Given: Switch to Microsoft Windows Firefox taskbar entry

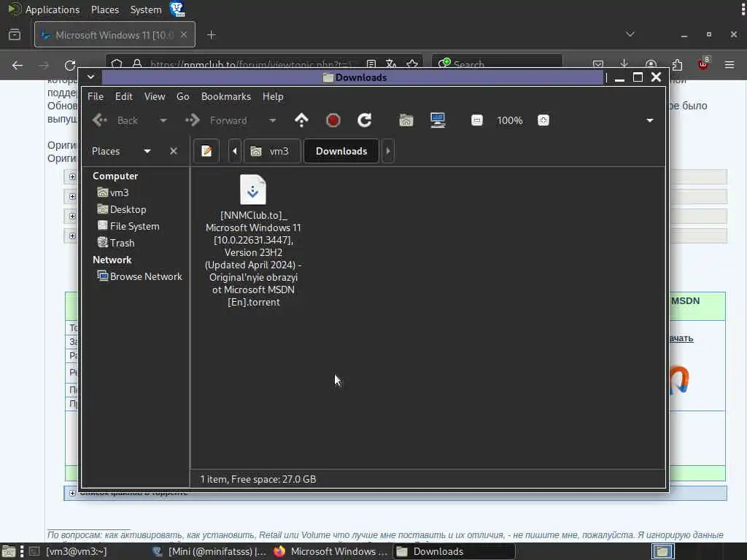Looking at the screenshot, I should tap(332, 551).
